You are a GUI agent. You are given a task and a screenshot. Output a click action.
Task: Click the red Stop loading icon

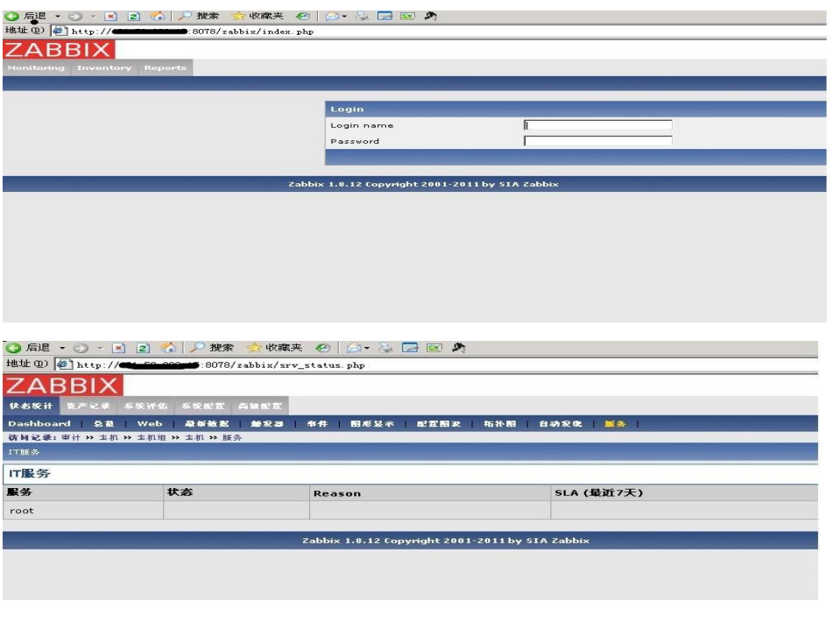coord(109,15)
